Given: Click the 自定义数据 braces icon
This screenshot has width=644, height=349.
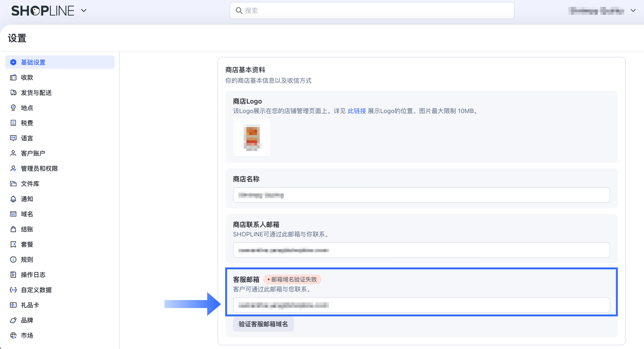Looking at the screenshot, I should [x=13, y=290].
